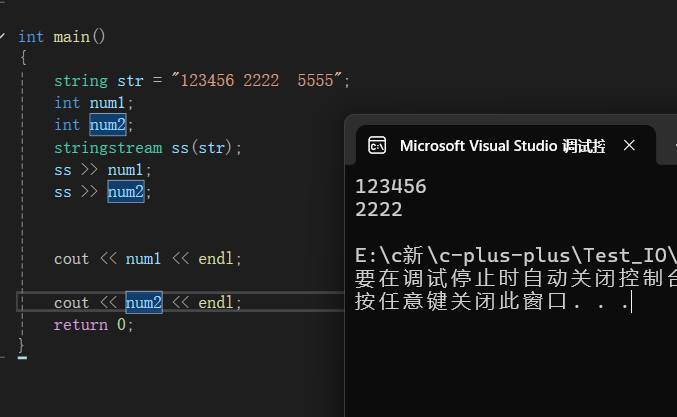Click the opening brace below int main()
The height and width of the screenshot is (417, 677).
[x=23, y=58]
